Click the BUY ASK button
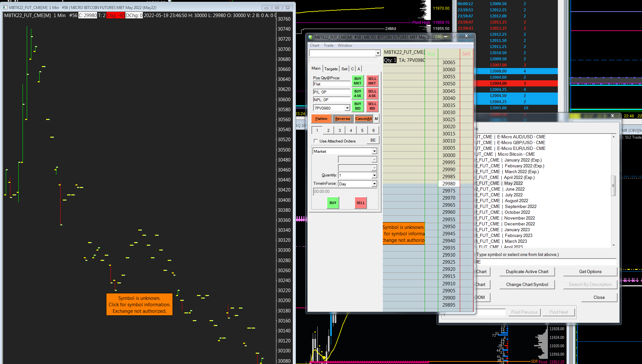 358,93
